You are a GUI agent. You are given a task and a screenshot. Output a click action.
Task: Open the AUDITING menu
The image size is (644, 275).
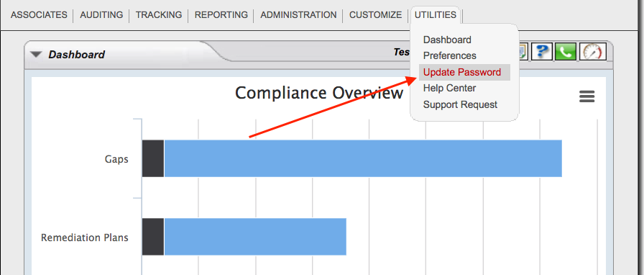(x=101, y=15)
